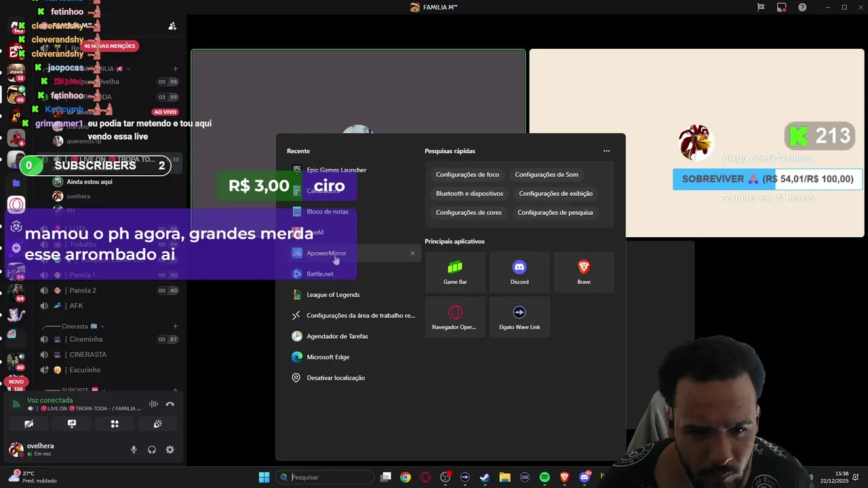Screen dimensions: 868x488
Task: Open the Discord help question-mark icon
Action: tap(802, 7)
